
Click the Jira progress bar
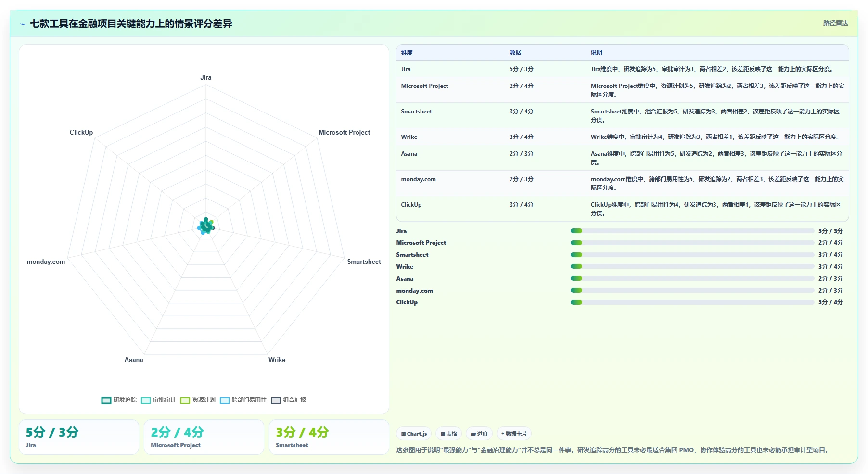tap(692, 231)
